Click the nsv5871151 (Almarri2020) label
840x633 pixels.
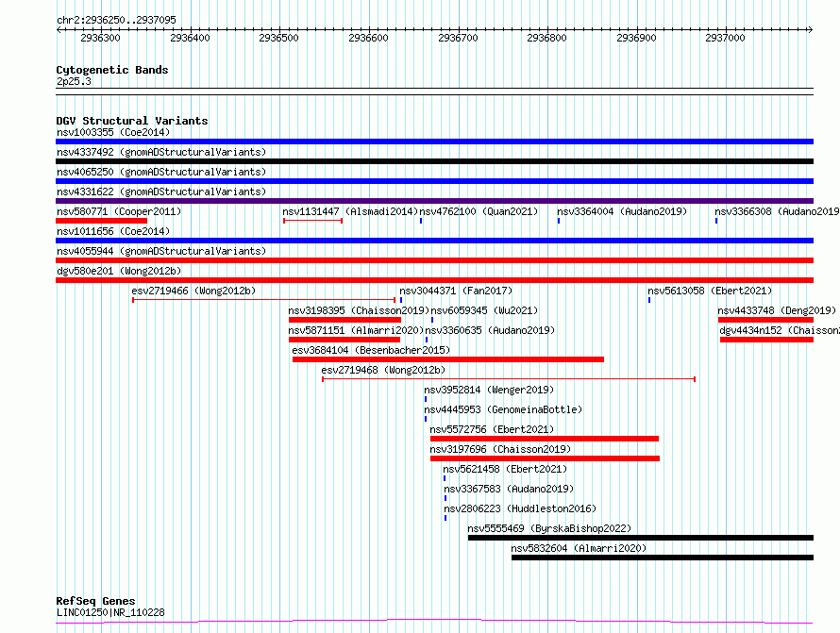[x=356, y=330]
